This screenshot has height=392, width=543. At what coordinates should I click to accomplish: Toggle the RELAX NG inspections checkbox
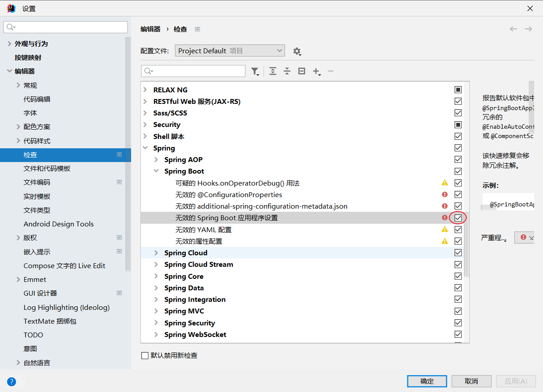(x=458, y=90)
